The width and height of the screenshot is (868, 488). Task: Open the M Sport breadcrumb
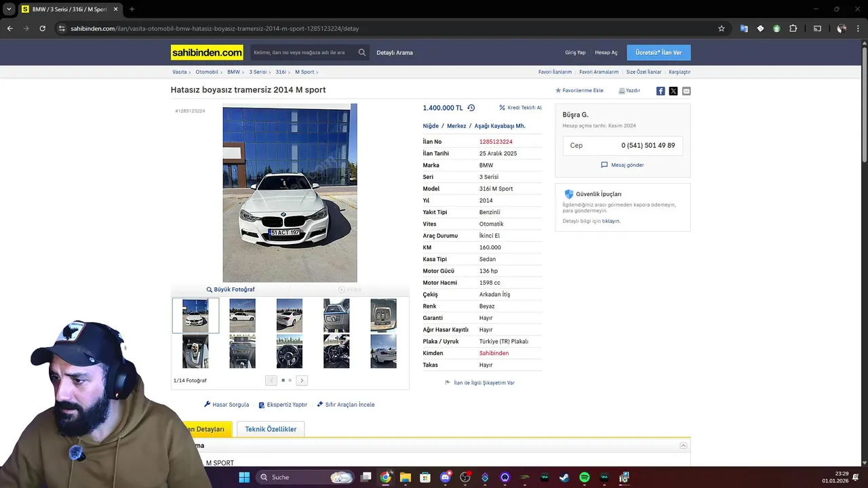click(x=304, y=72)
